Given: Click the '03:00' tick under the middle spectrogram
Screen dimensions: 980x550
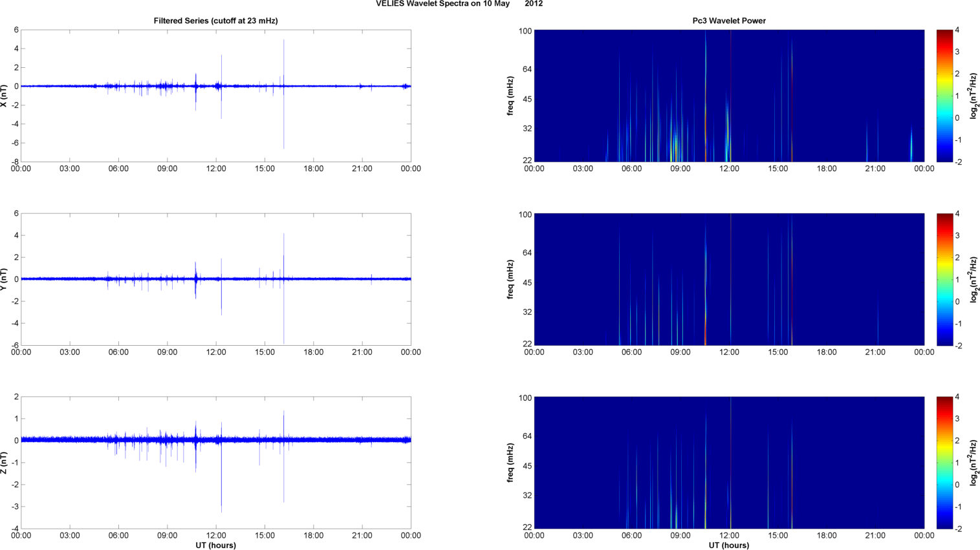Looking at the screenshot, I should tap(583, 352).
